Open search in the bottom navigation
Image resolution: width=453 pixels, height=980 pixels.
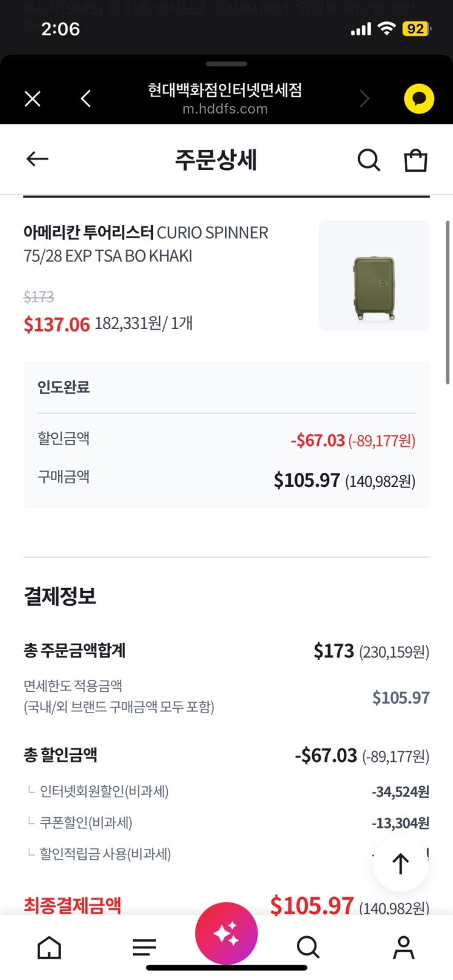(308, 947)
